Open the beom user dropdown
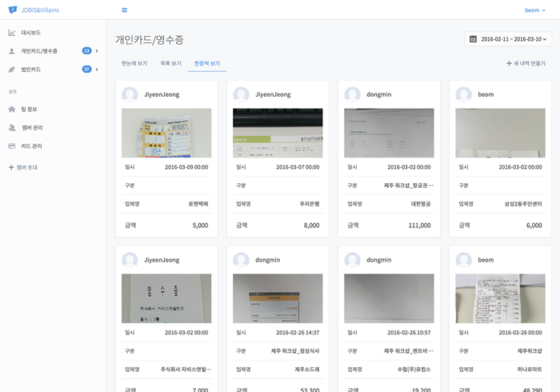Screen dimensions: 560x392 pyautogui.click(x=535, y=10)
